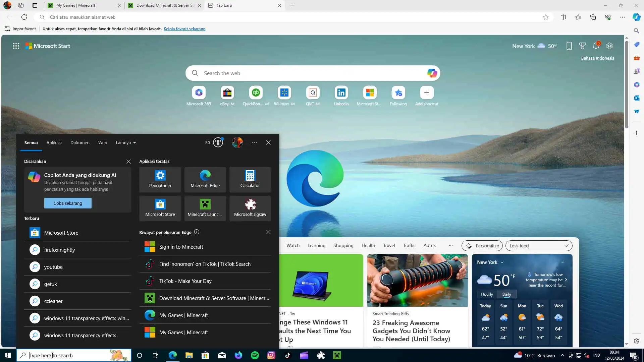Viewport: 644px width, 362px height.
Task: Click the page vertical scrollbar thumb
Action: 626,84
